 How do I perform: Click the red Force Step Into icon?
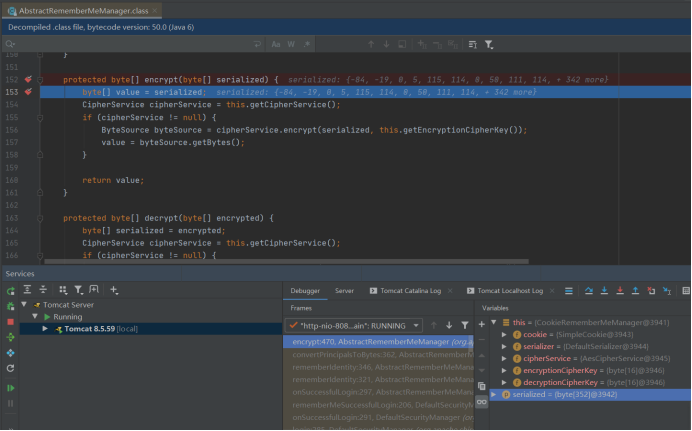[x=620, y=291]
